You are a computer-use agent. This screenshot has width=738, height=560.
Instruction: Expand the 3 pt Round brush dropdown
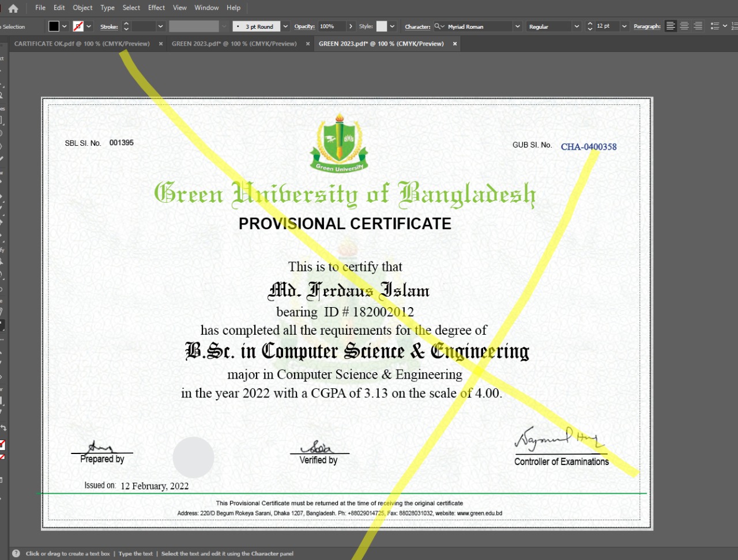[x=285, y=27]
